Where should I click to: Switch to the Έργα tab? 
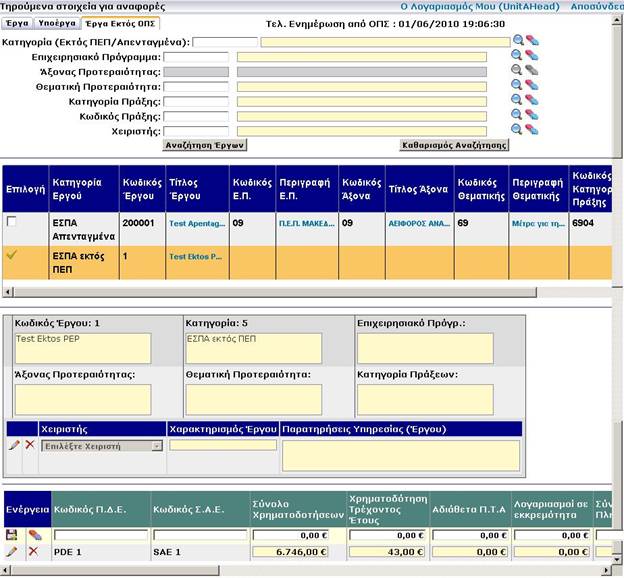click(16, 22)
